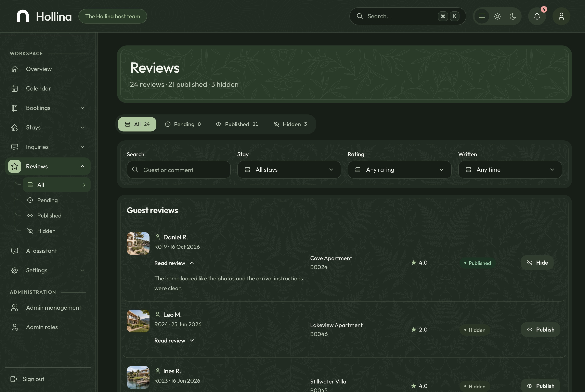Collapse the Reviews sidebar menu
Screen dimensions: 585x392
48,167
